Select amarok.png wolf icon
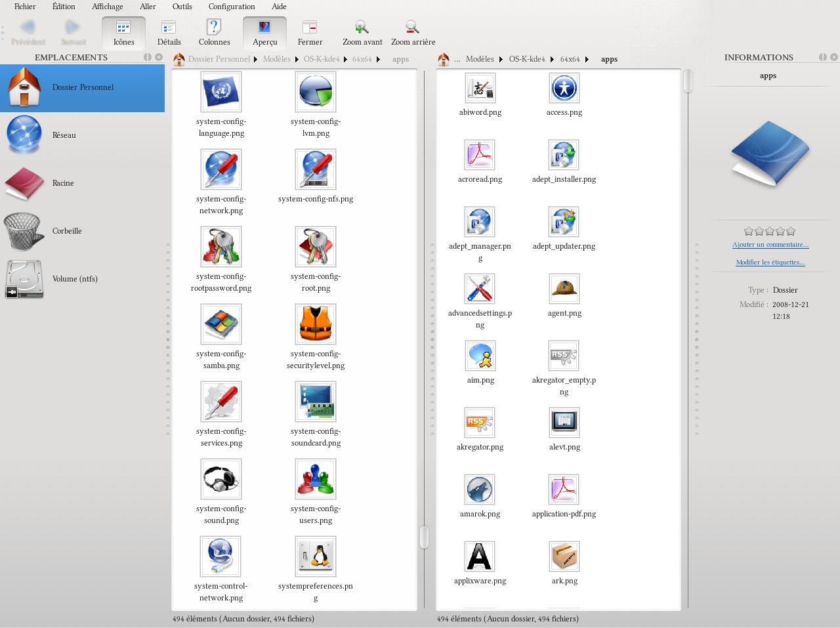This screenshot has height=628, width=840. pyautogui.click(x=480, y=490)
